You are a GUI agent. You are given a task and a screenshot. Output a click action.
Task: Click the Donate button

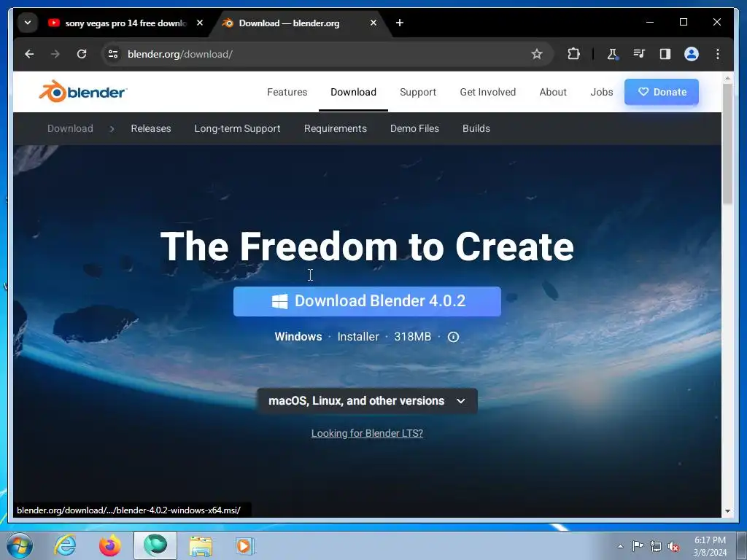click(x=662, y=92)
